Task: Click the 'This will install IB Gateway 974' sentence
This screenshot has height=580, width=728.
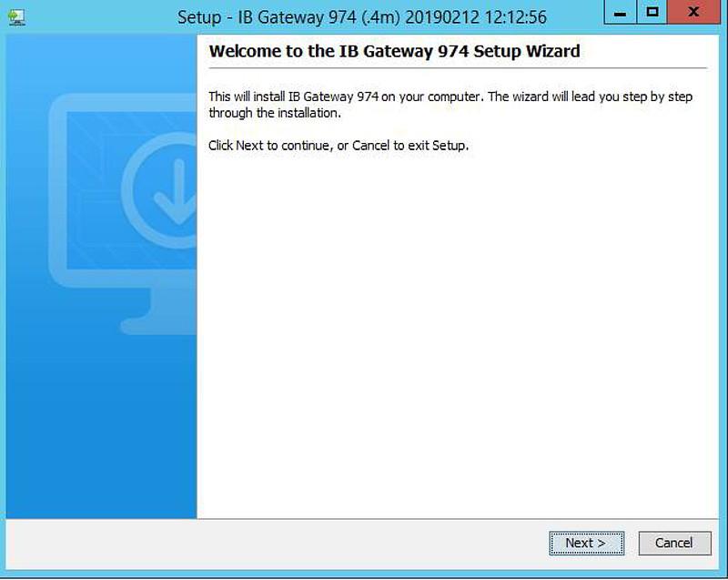Action: [450, 105]
